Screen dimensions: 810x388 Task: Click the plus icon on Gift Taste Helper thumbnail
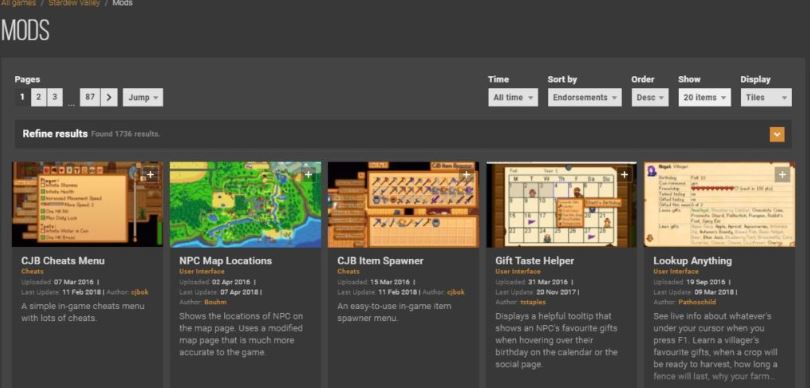625,175
